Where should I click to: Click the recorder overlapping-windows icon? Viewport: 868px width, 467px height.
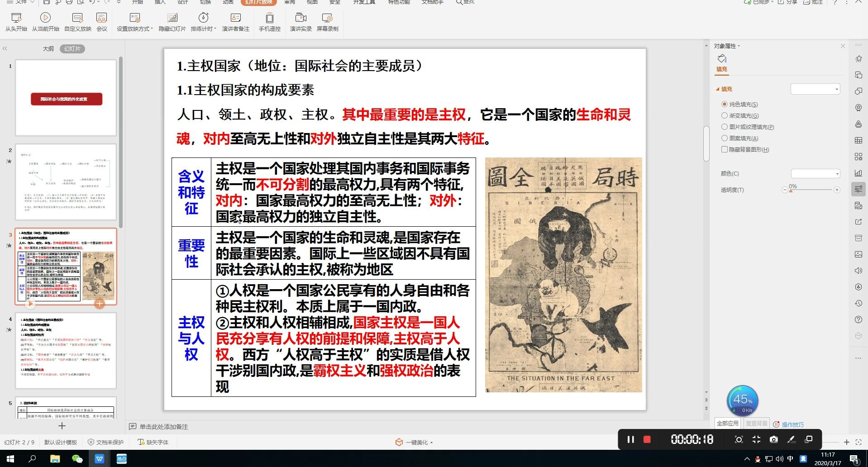click(x=809, y=439)
